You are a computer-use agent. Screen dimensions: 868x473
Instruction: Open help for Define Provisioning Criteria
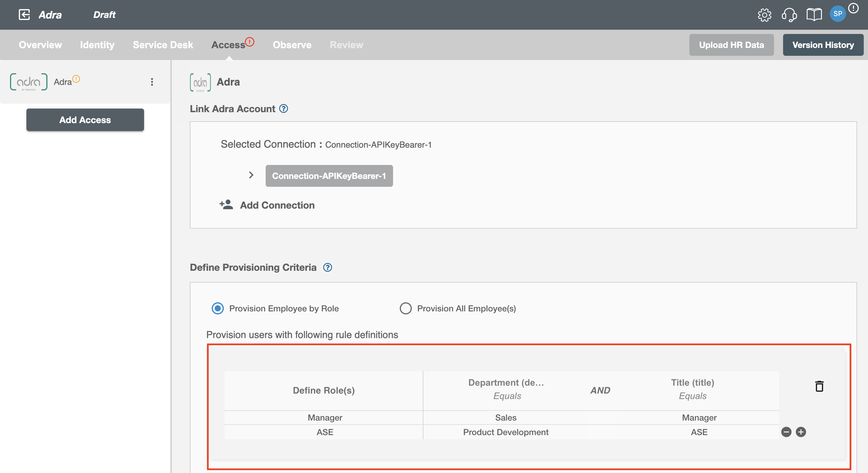coord(328,267)
